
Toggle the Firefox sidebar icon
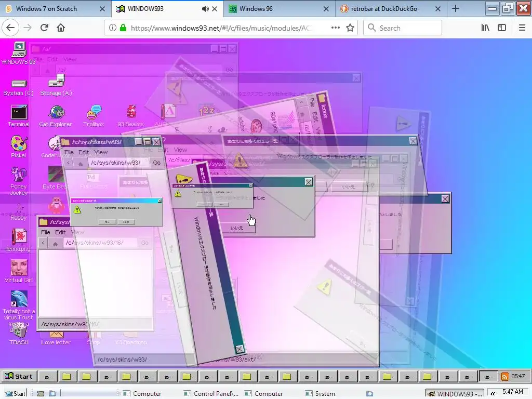coord(502,28)
